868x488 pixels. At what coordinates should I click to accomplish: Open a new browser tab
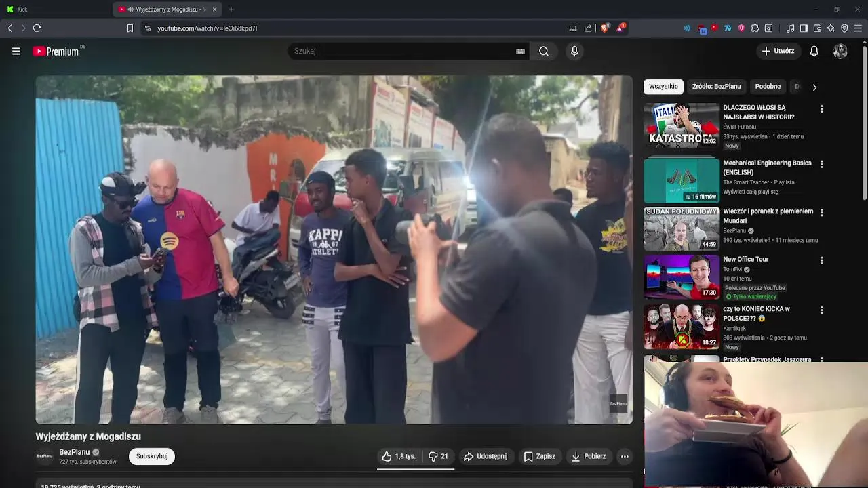tap(231, 9)
